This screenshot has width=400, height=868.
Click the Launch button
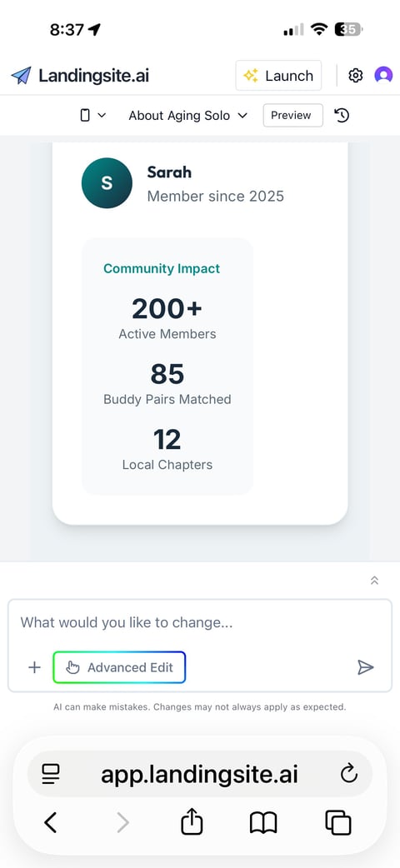(278, 75)
